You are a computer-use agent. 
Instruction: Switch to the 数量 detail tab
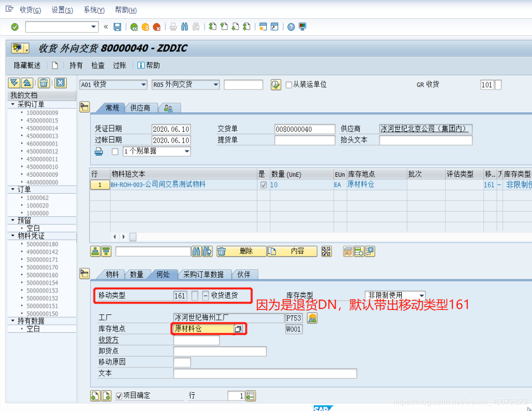click(137, 274)
